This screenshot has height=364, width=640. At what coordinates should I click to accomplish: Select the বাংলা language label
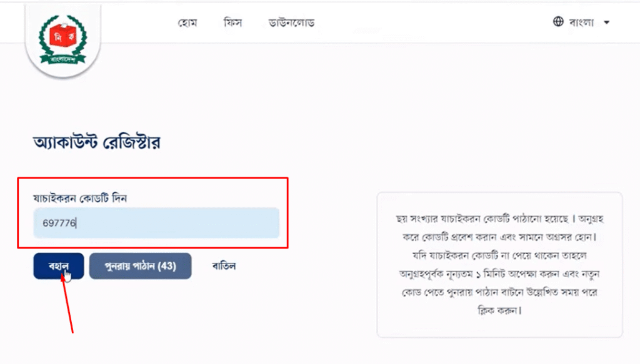[581, 22]
